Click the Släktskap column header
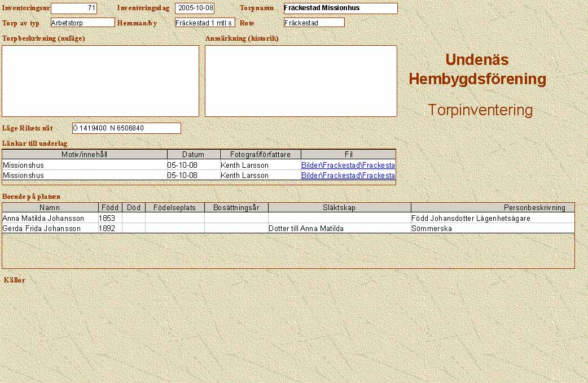This screenshot has width=588, height=383. [339, 207]
